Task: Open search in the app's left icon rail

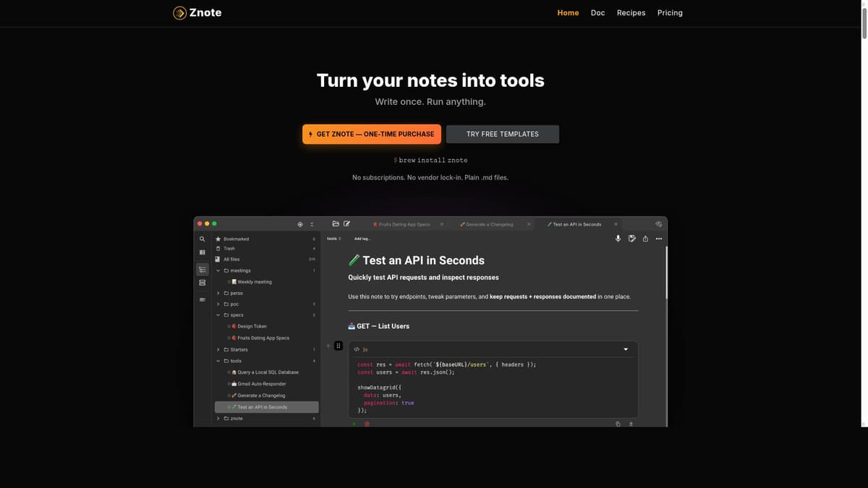Action: pyautogui.click(x=202, y=239)
